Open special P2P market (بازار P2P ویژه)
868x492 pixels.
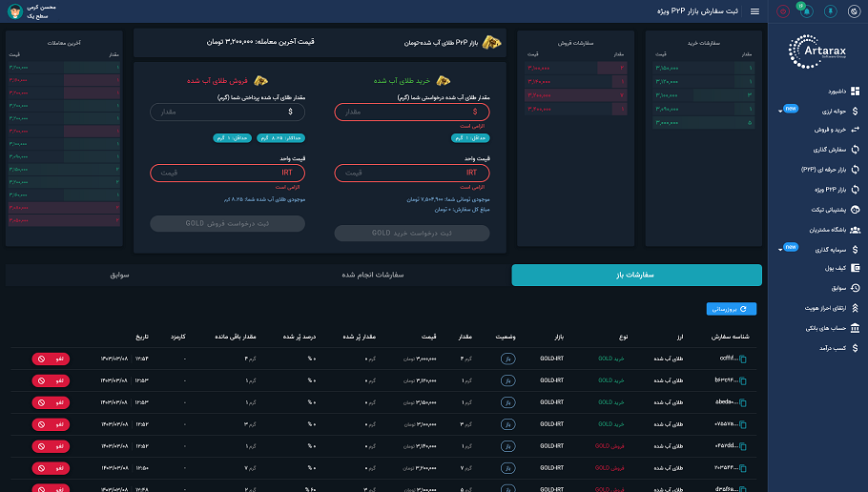pos(837,190)
